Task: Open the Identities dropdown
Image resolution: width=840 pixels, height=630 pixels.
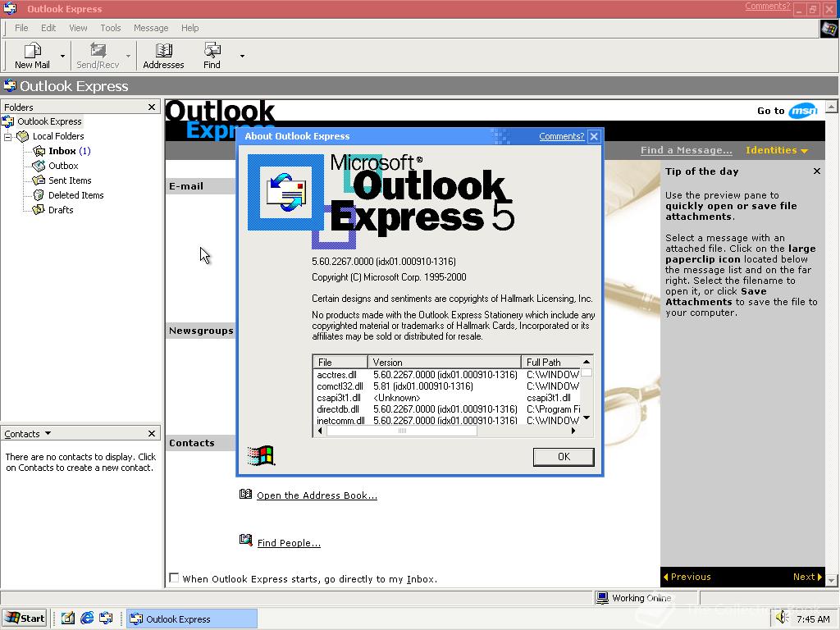Action: (x=776, y=151)
